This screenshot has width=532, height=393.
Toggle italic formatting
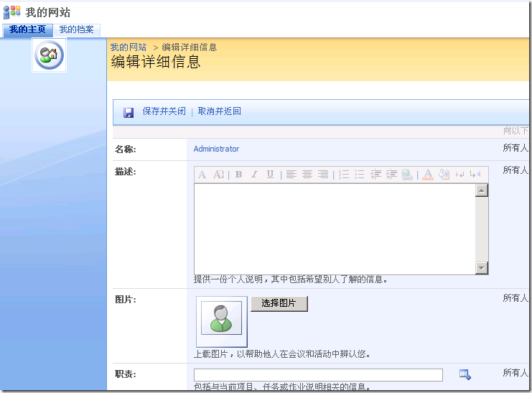coord(254,175)
